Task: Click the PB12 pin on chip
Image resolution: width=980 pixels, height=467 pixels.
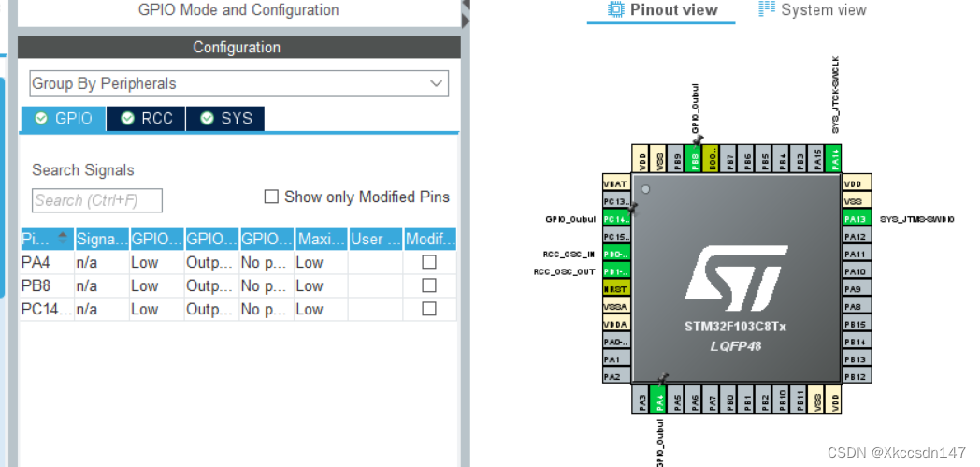Action: [857, 377]
